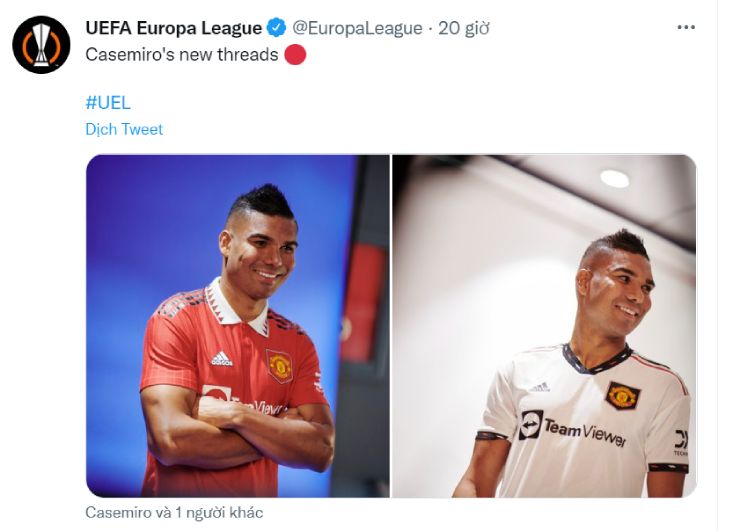Click the TeamViewer logo on white jersey
The image size is (740, 531).
[x=572, y=429]
